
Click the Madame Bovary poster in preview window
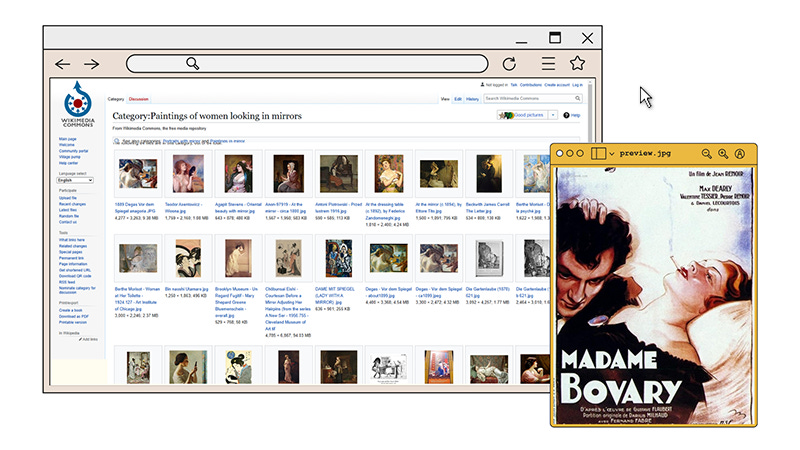point(654,296)
